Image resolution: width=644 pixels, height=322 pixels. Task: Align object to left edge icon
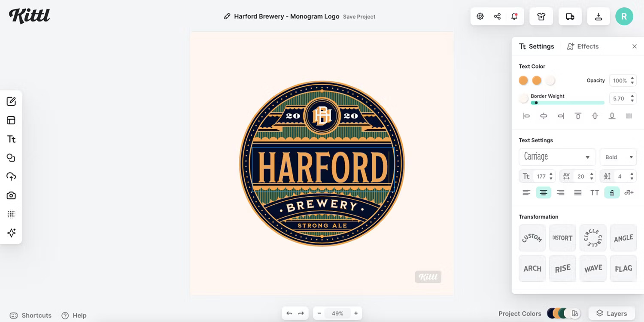click(526, 116)
